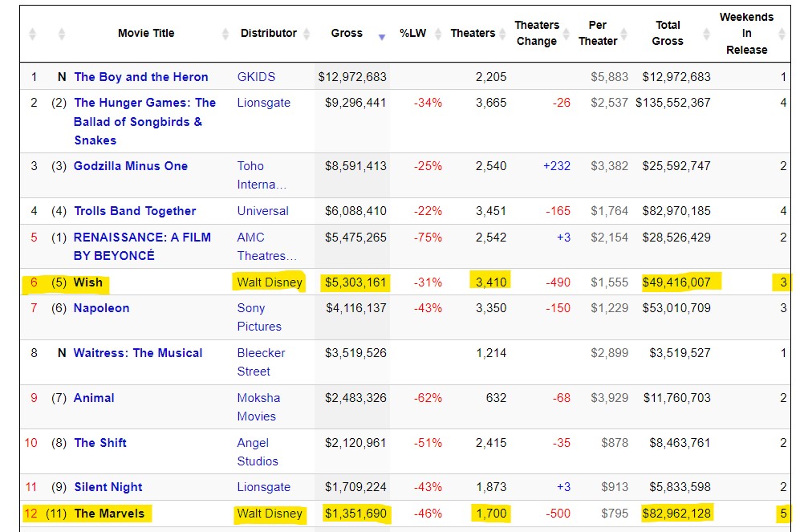
Task: Click the active Gross column sort arrow
Action: pyautogui.click(x=382, y=36)
